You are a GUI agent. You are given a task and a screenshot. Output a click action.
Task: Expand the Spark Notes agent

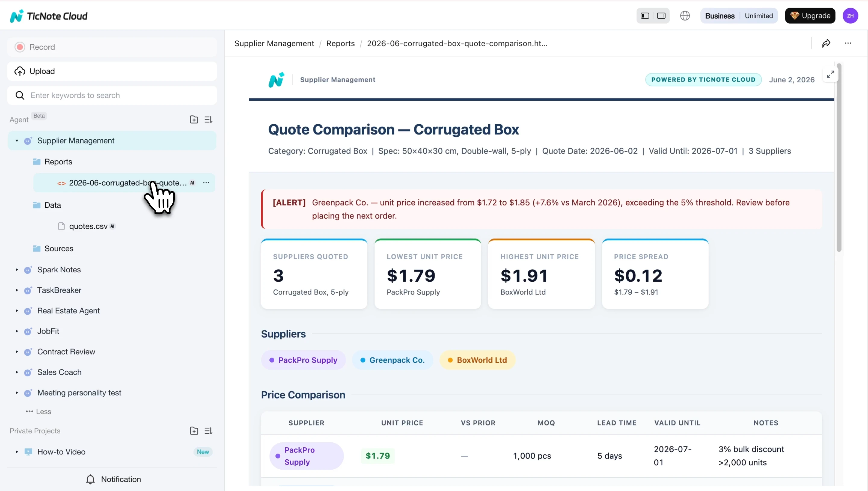(17, 270)
